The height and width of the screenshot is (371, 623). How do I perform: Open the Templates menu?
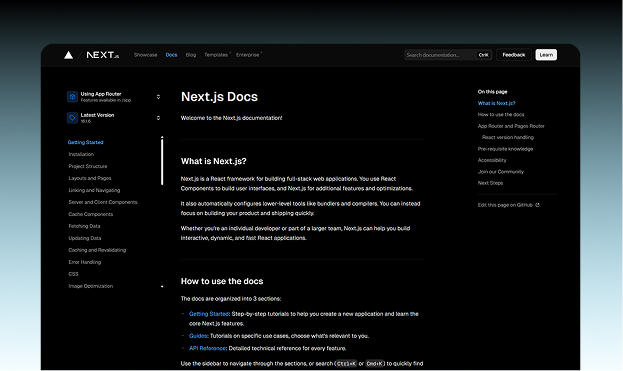pos(217,55)
